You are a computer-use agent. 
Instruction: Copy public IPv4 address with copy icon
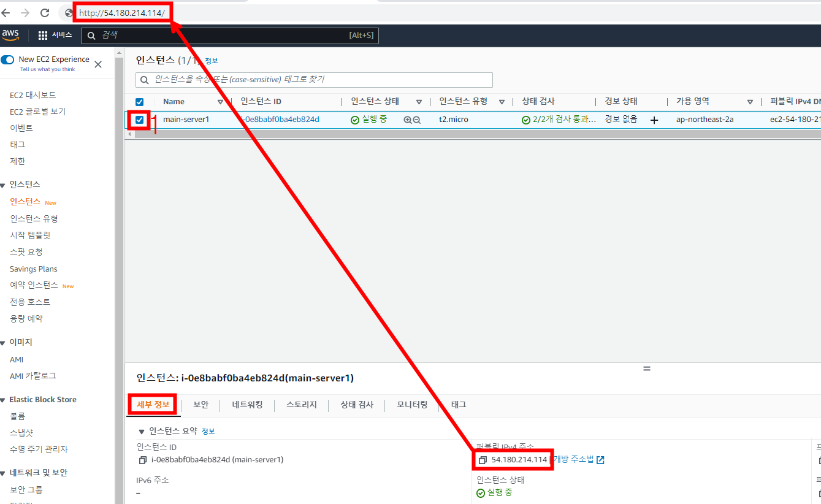click(483, 460)
